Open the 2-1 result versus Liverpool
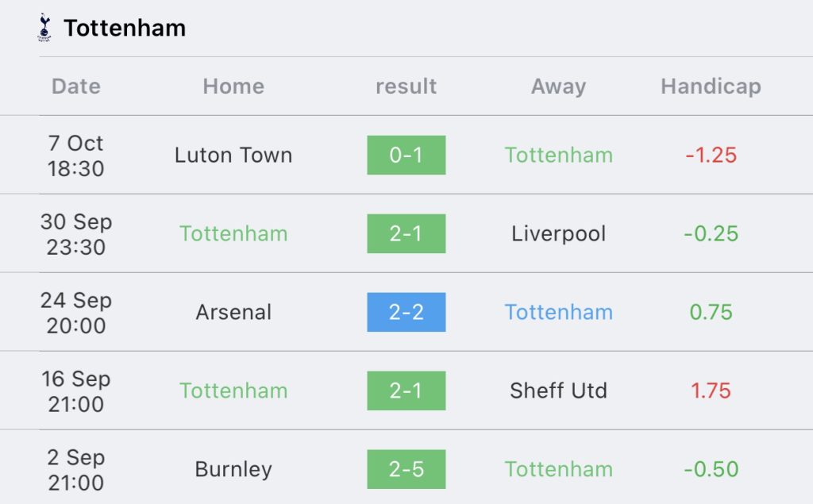This screenshot has width=813, height=504. [x=406, y=233]
